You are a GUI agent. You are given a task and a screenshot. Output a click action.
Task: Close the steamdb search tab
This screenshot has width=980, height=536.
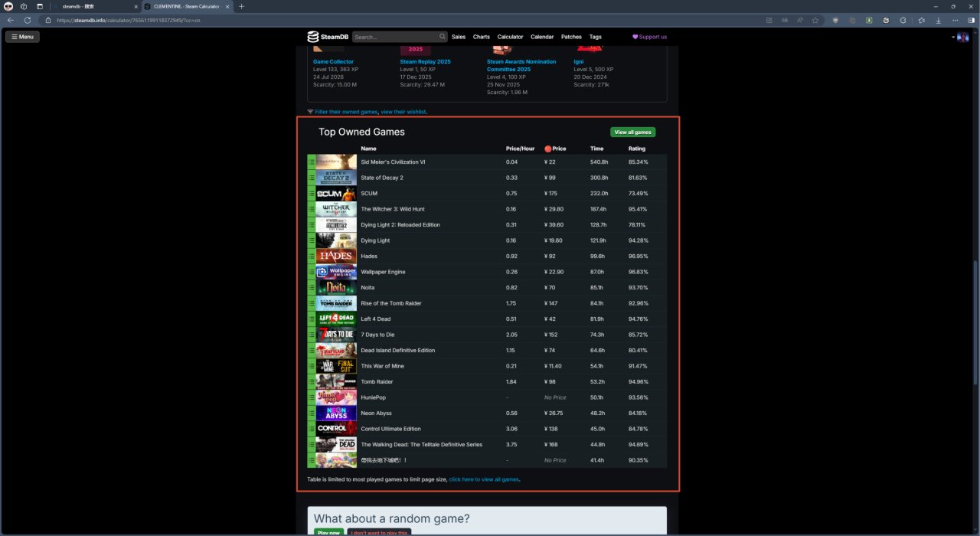[x=136, y=6]
